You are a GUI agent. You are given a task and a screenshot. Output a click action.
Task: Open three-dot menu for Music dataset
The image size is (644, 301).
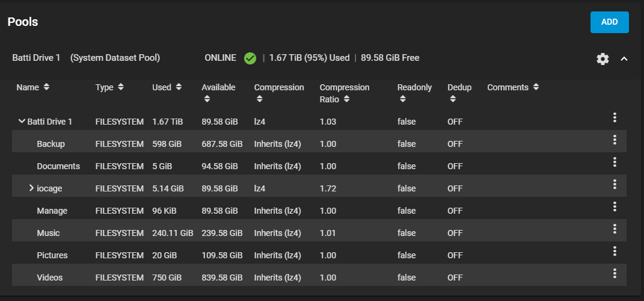(615, 229)
